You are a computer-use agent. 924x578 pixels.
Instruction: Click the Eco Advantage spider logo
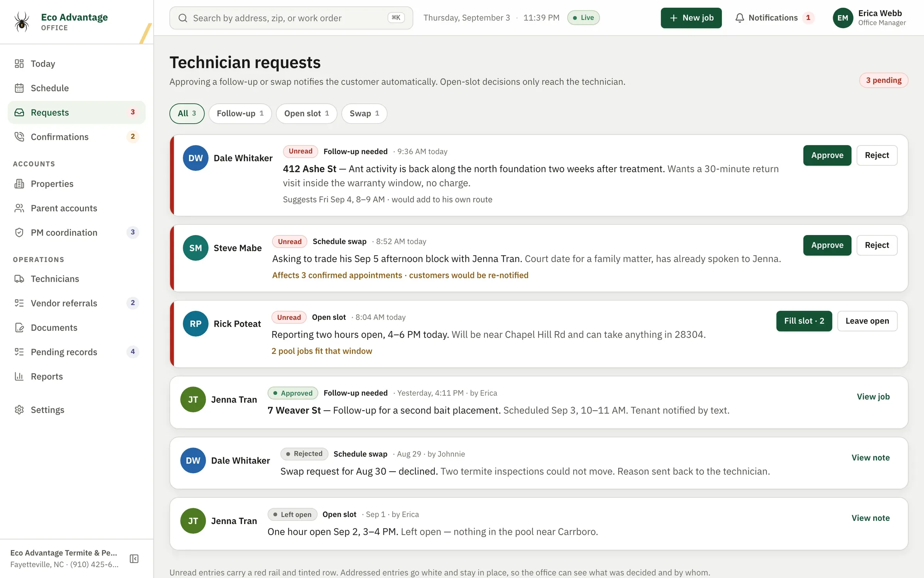[x=22, y=22]
